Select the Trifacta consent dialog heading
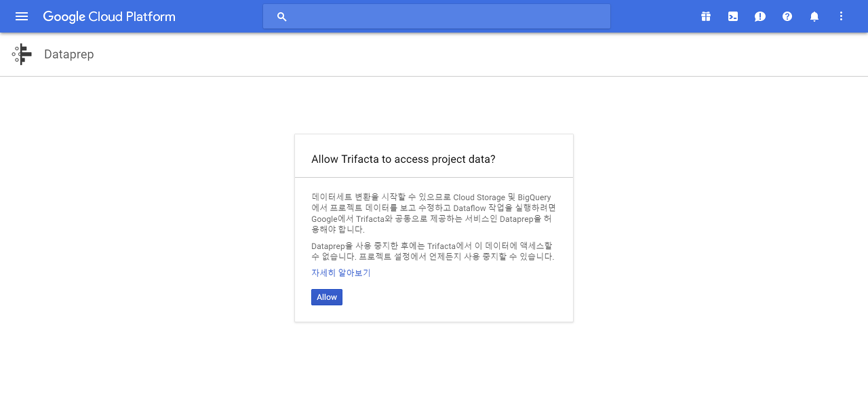Viewport: 868px width, 401px height. 402,159
